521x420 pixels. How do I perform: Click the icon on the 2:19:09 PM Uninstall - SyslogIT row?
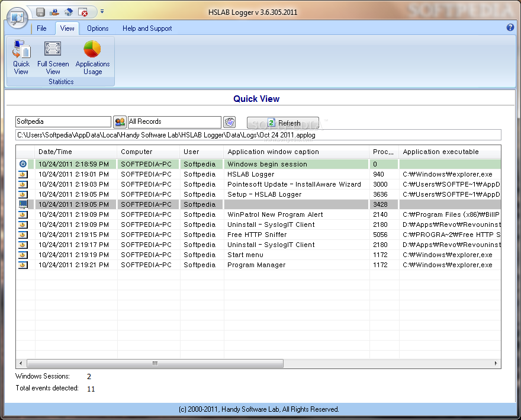(x=23, y=225)
